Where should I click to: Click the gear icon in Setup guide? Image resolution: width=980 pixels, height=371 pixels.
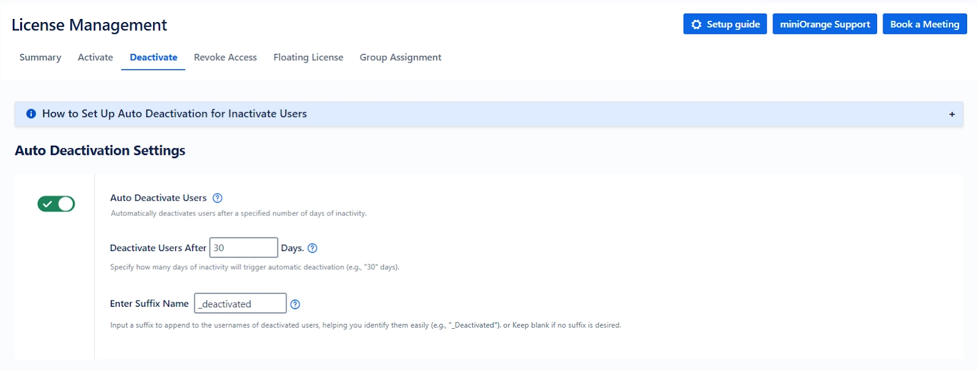pyautogui.click(x=696, y=24)
